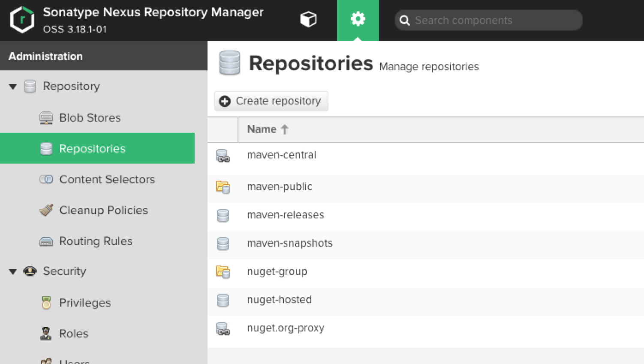Viewport: 644px width, 364px height.
Task: Click the Repositories page header database icon
Action: [x=229, y=63]
